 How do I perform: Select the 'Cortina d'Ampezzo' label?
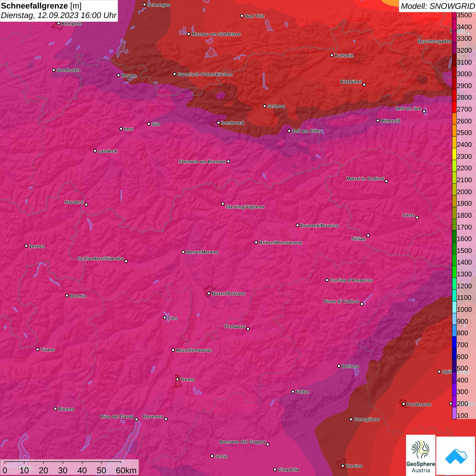(351, 280)
